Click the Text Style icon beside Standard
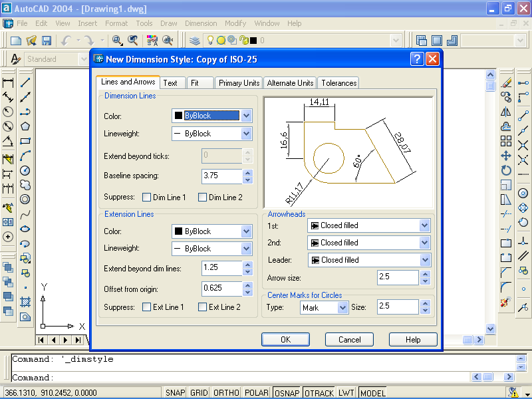Image resolution: width=532 pixels, height=399 pixels. click(15, 59)
